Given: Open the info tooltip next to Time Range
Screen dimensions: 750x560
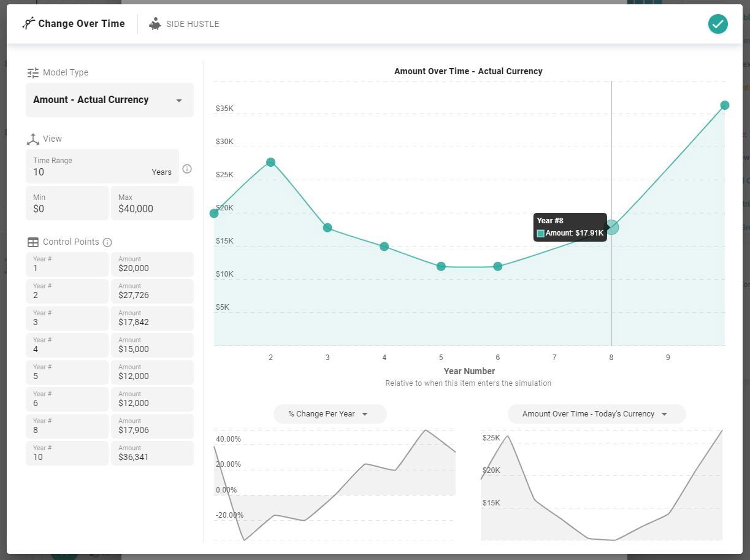Looking at the screenshot, I should (187, 168).
